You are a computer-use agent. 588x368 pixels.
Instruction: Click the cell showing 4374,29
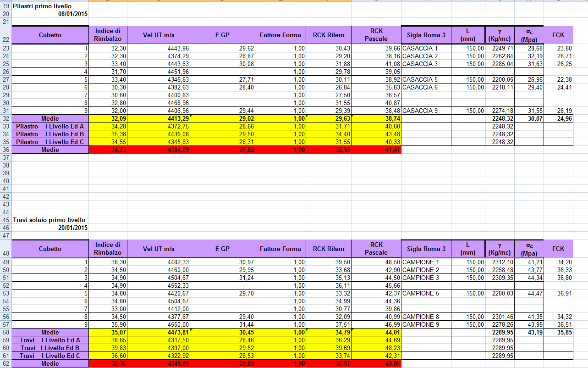159,56
